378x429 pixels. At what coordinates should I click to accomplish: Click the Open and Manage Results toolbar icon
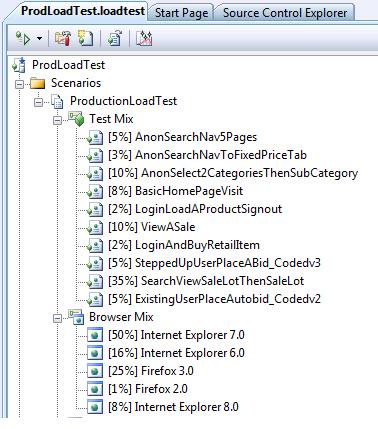[x=144, y=39]
